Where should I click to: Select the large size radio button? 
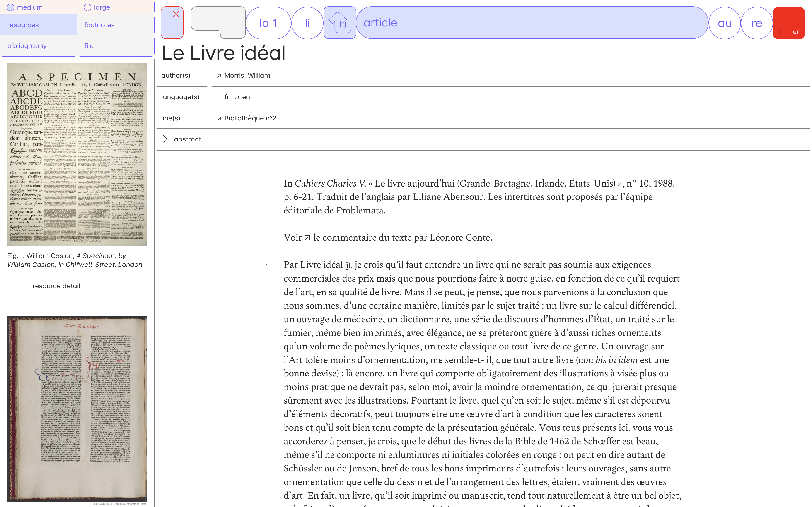pos(88,7)
